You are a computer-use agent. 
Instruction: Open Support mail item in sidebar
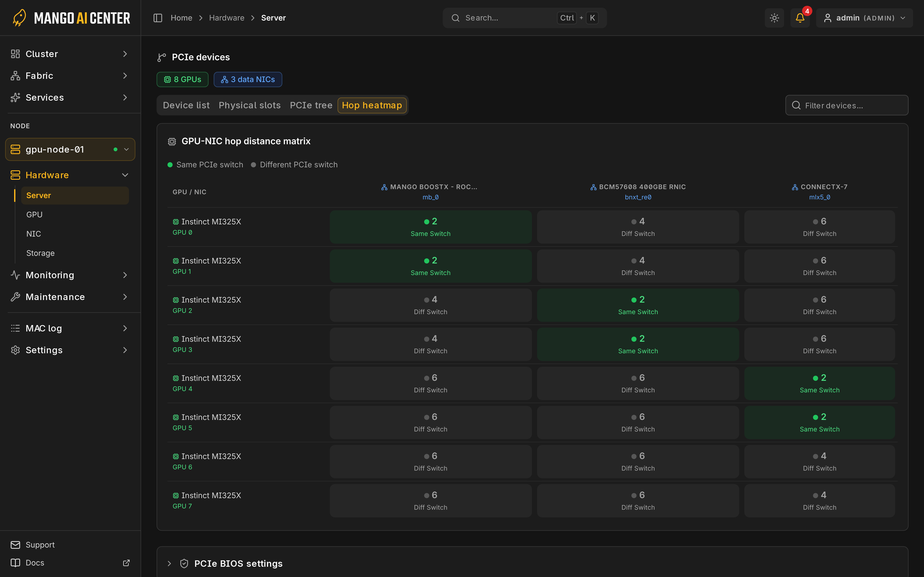(x=33, y=545)
